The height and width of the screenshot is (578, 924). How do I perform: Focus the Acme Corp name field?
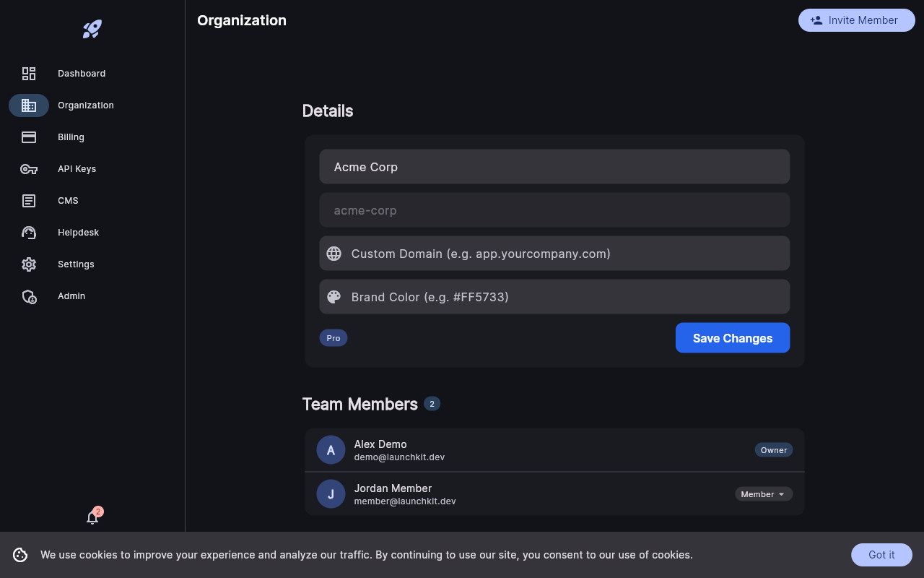click(x=554, y=167)
